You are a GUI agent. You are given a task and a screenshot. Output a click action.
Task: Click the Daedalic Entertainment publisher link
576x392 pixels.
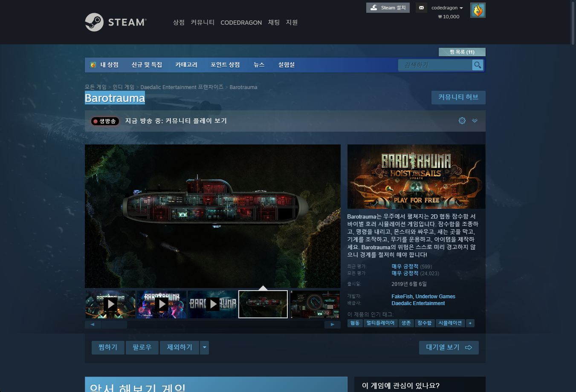pyautogui.click(x=418, y=303)
